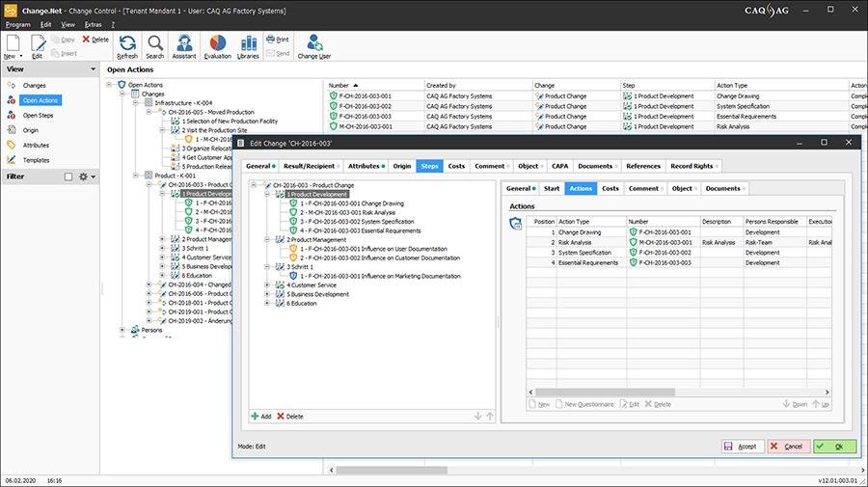Click the Cancel button
This screenshot has height=487, width=868.
[789, 446]
